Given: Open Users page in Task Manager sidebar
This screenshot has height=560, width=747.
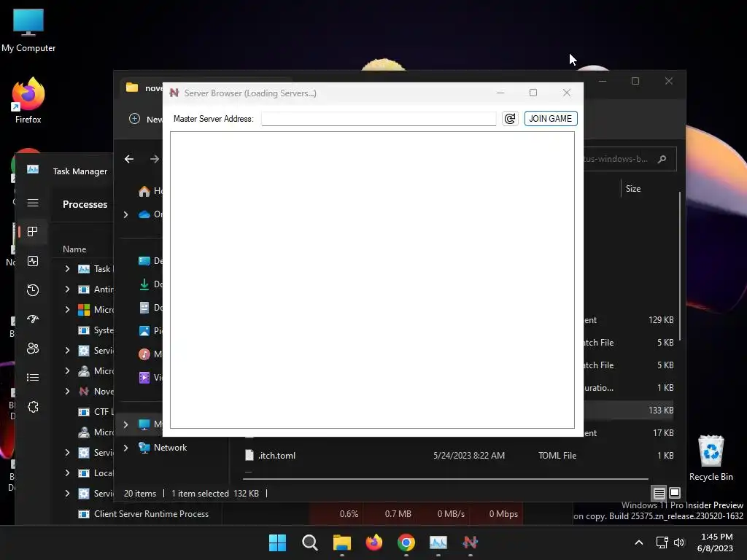Looking at the screenshot, I should 33,348.
